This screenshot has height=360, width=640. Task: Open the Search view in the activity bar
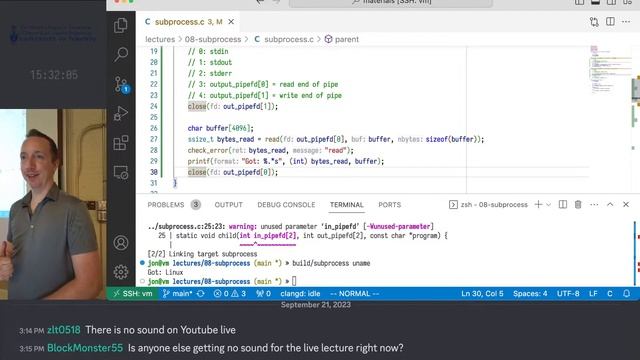(x=121, y=54)
